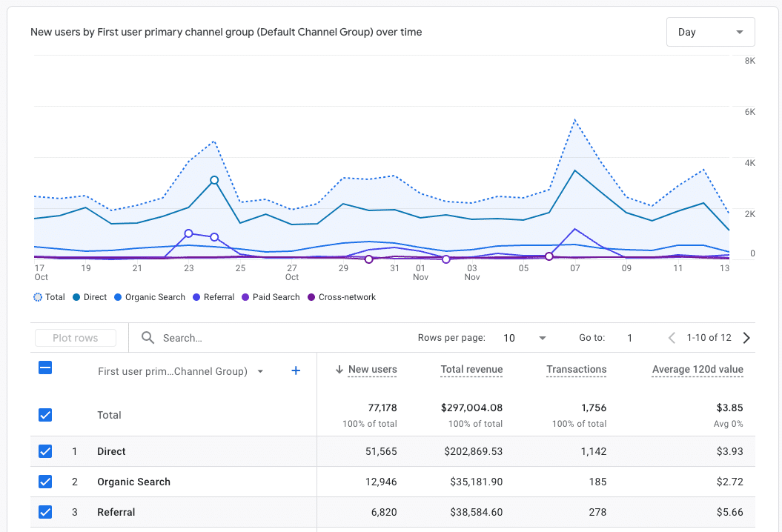Toggle the select-all header checkbox

pyautogui.click(x=45, y=368)
